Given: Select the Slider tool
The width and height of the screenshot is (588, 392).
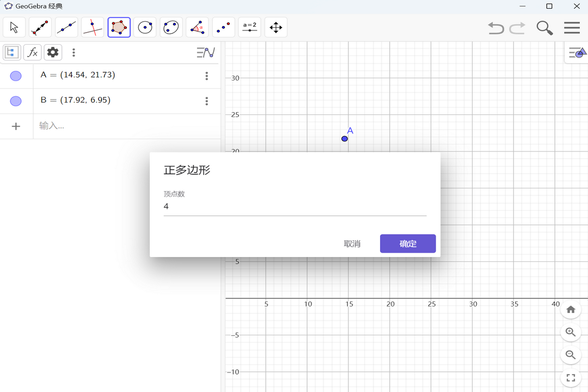Looking at the screenshot, I should click(249, 27).
